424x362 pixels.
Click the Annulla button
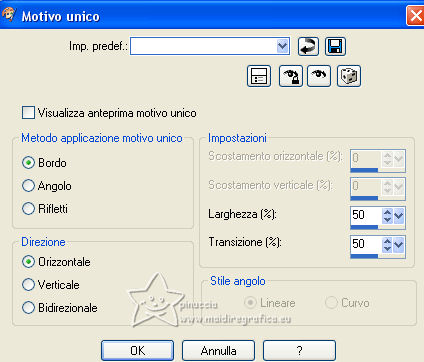(219, 351)
